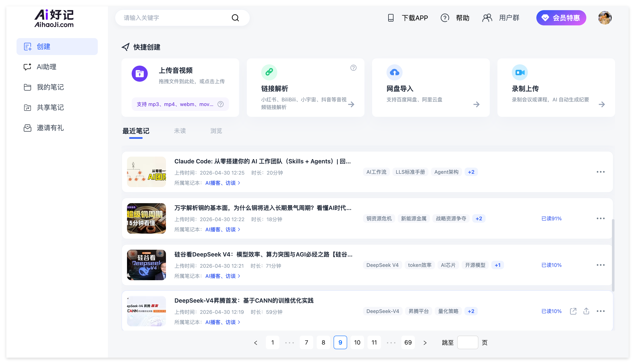Click the current page 9 button

click(x=340, y=342)
